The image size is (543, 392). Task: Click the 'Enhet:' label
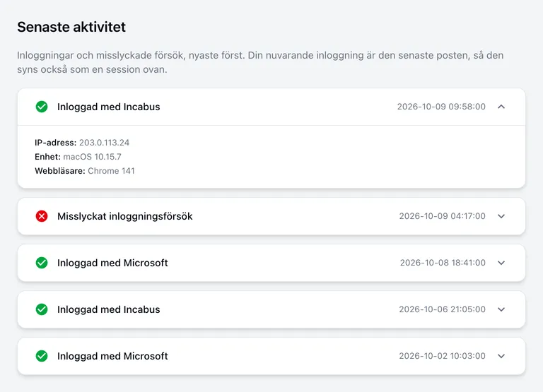(x=48, y=157)
